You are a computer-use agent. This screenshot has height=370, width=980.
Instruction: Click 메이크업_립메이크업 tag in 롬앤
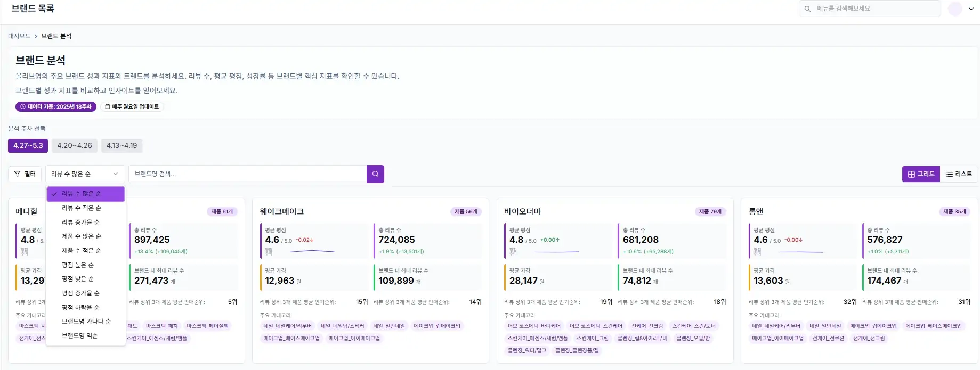click(873, 326)
